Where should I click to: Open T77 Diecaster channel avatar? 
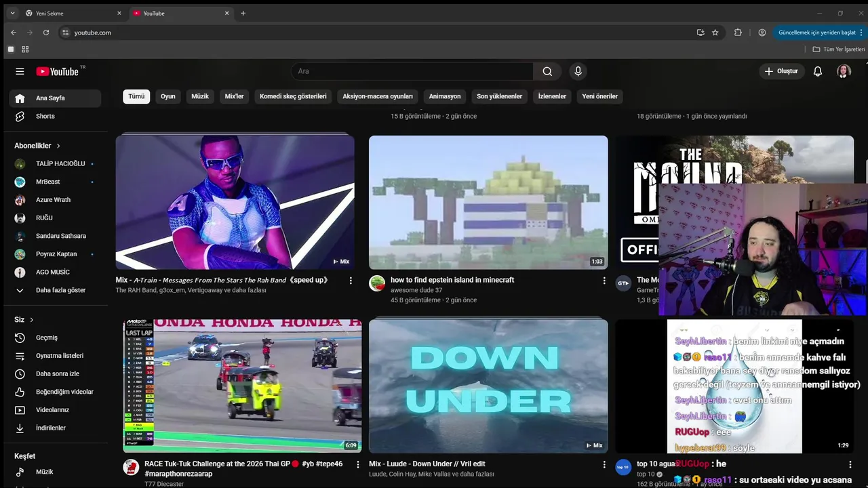(x=131, y=467)
